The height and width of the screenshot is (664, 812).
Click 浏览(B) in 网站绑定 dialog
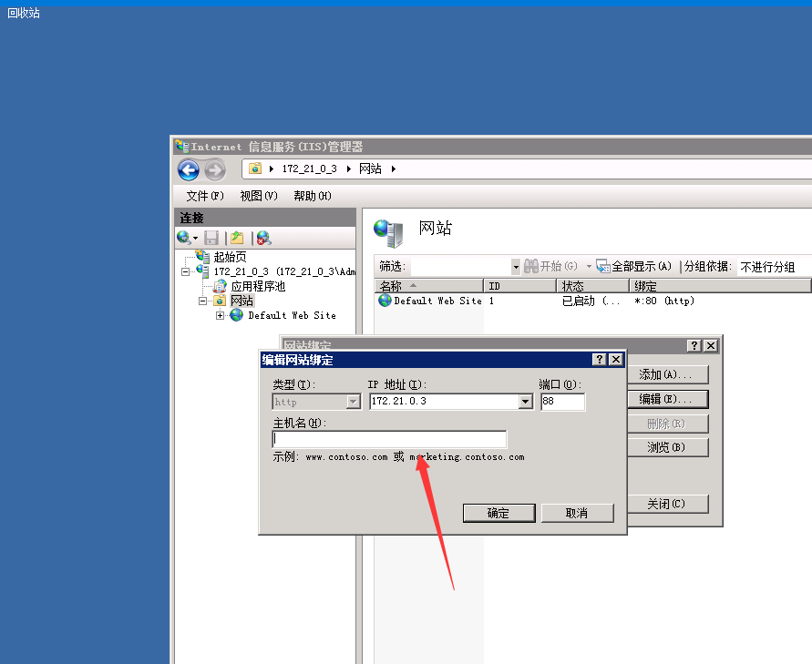(x=666, y=447)
